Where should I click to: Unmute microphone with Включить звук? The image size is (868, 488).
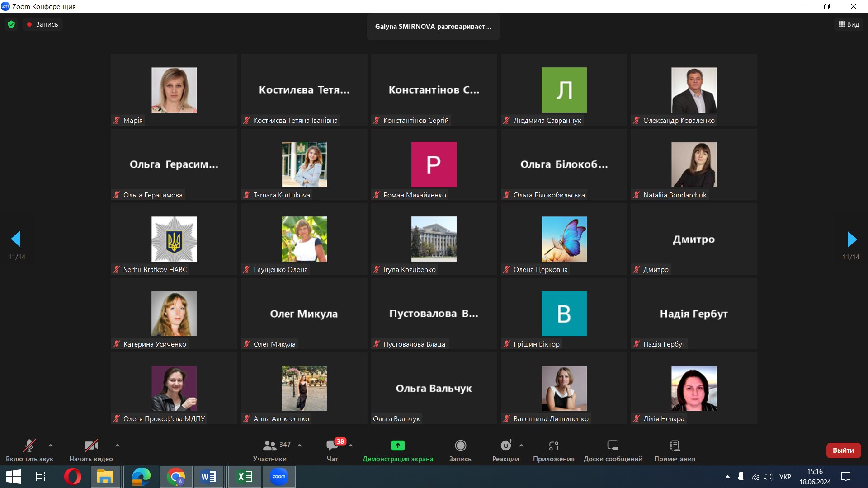29,446
